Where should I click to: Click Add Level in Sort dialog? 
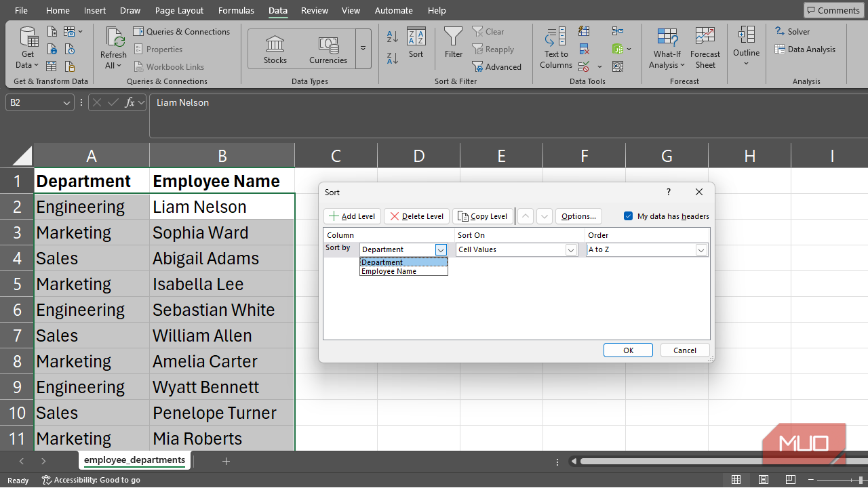coord(352,216)
